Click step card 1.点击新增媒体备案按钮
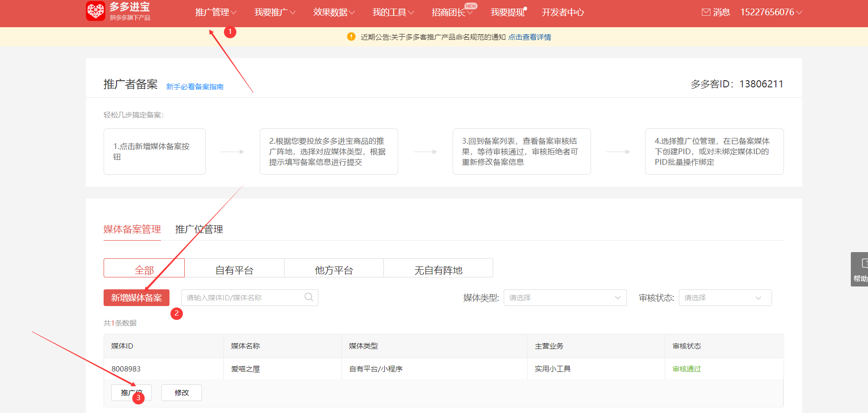Image resolution: width=868 pixels, height=413 pixels. (x=155, y=151)
